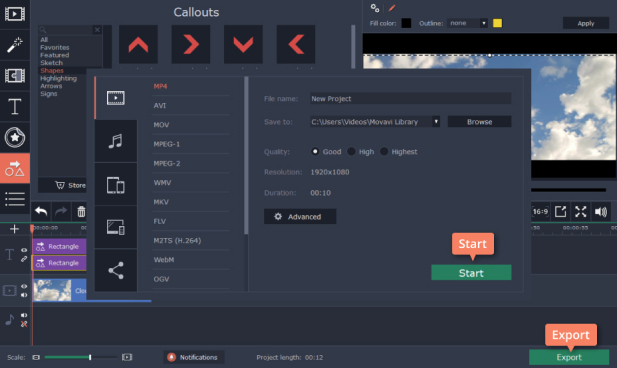Click the green Start button
617x368 pixels.
coord(471,272)
